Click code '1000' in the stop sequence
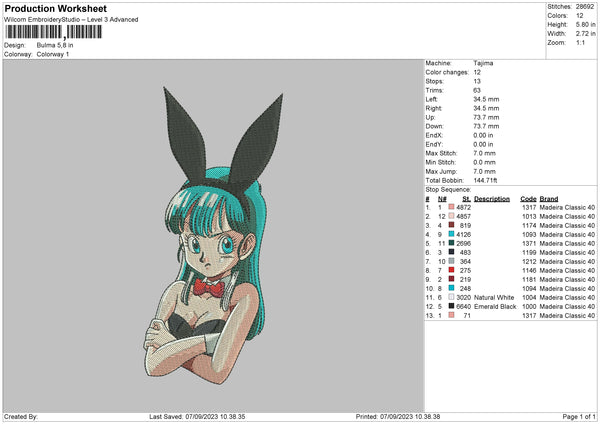600x424 pixels. 529,307
